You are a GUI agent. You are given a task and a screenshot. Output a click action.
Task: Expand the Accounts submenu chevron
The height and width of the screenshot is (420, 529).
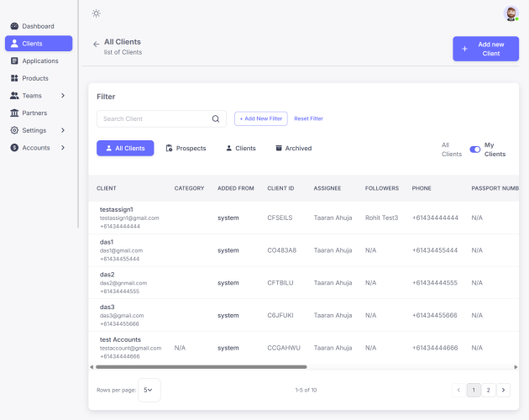pos(63,148)
